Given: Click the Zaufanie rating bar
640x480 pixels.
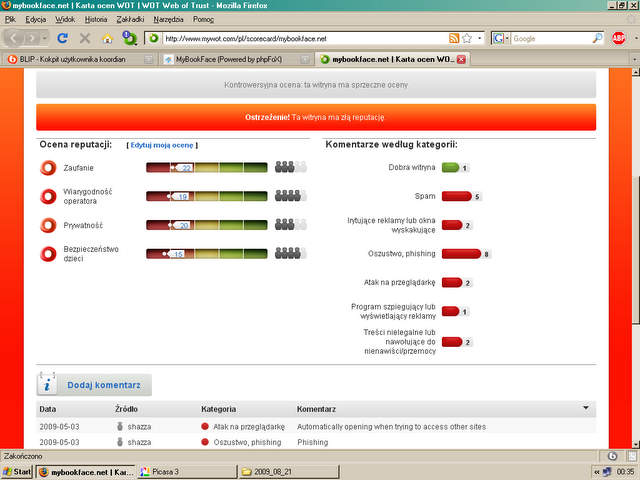Looking at the screenshot, I should (207, 167).
